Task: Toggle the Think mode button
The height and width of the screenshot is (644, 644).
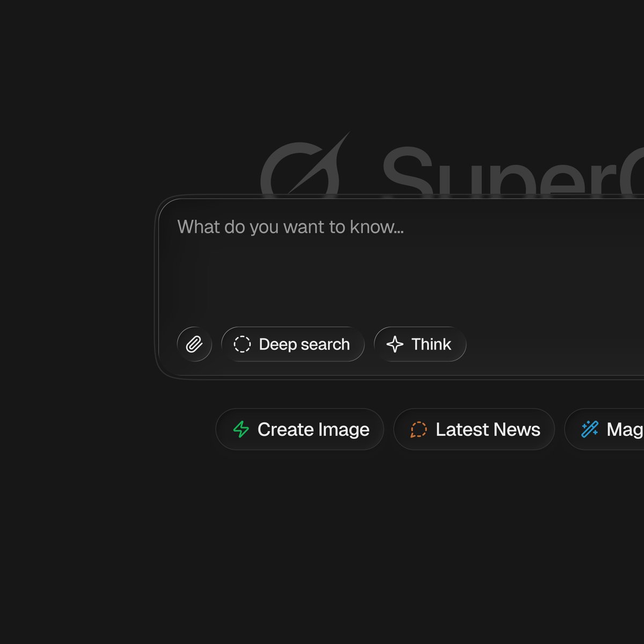Action: pyautogui.click(x=420, y=344)
